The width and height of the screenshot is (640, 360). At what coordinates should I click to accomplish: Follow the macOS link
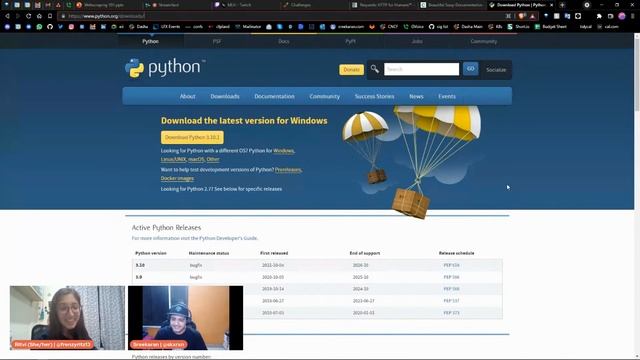[x=196, y=159]
